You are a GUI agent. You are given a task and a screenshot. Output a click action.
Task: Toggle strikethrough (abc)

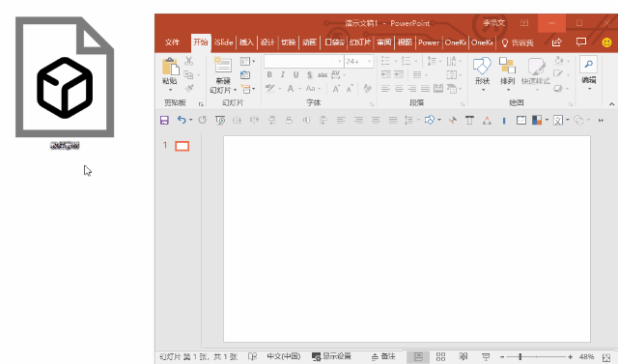pyautogui.click(x=323, y=74)
